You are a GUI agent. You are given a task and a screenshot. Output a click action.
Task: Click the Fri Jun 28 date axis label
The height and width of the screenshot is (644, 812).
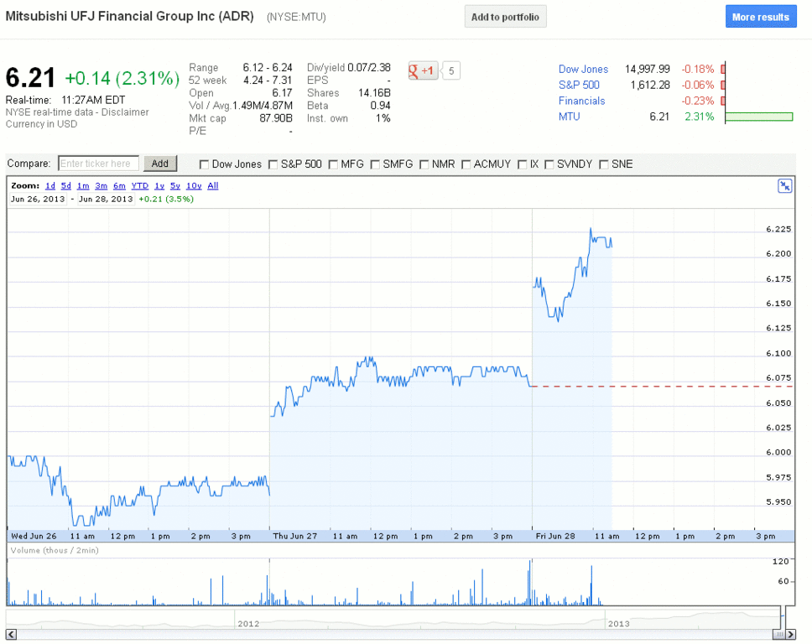coord(555,537)
